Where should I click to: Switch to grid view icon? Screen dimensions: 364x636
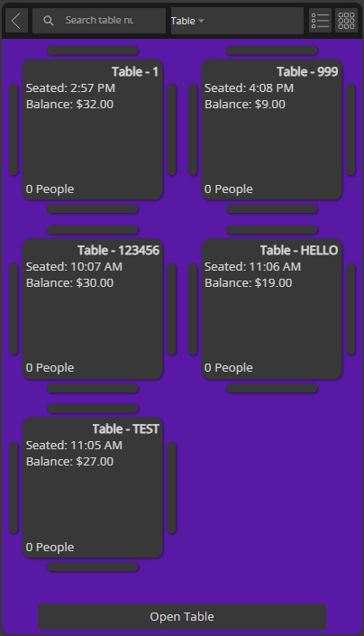pyautogui.click(x=346, y=20)
